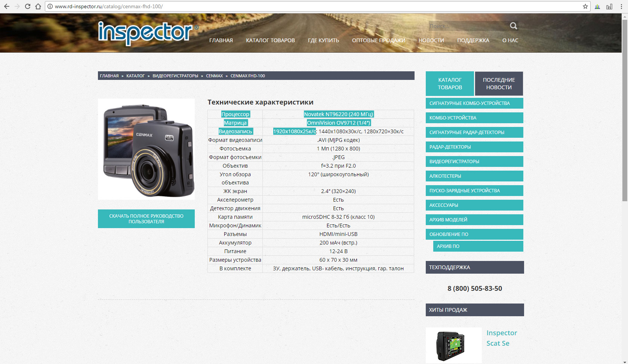Bookmark this page with star icon
This screenshot has width=628, height=364.
585,6
